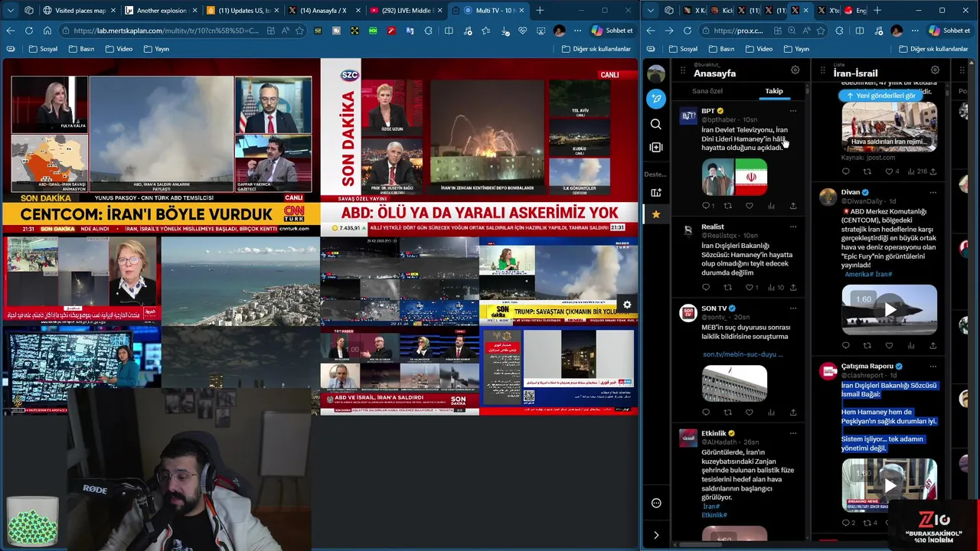The width and height of the screenshot is (980, 551).
Task: Favorite the Multi TV page with star
Action: (x=299, y=31)
